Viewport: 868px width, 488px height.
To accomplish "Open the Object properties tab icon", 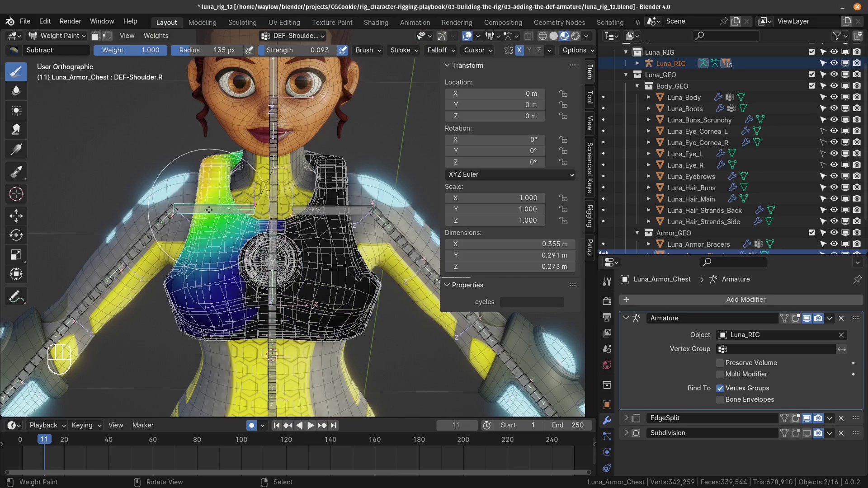I will 607,404.
